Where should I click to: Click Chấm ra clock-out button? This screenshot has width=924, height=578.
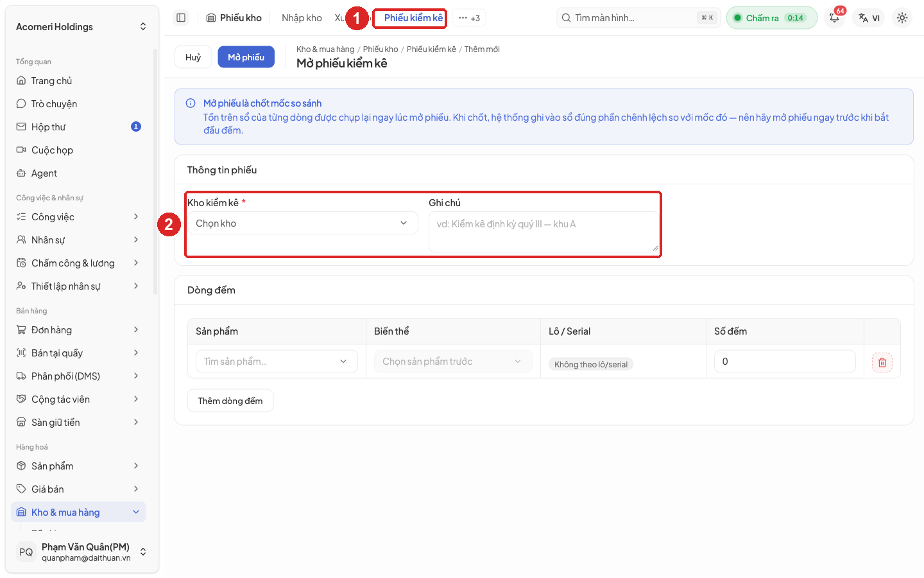[x=772, y=18]
